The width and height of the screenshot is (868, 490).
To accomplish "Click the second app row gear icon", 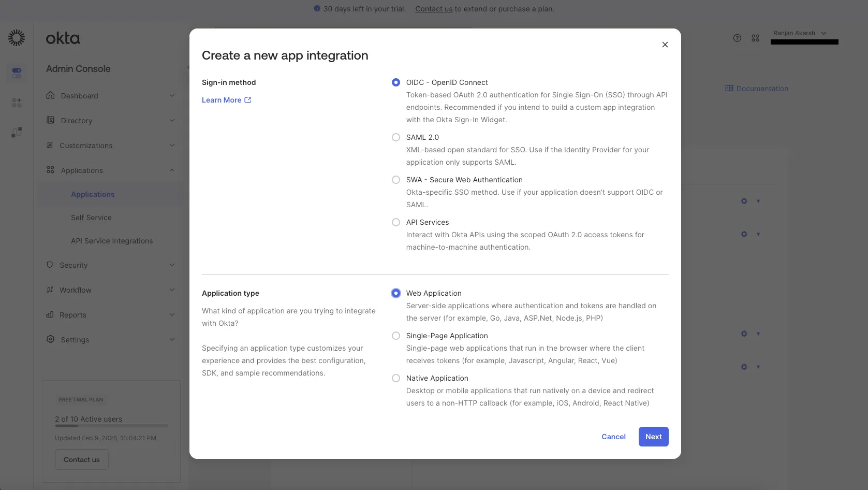I will (744, 234).
